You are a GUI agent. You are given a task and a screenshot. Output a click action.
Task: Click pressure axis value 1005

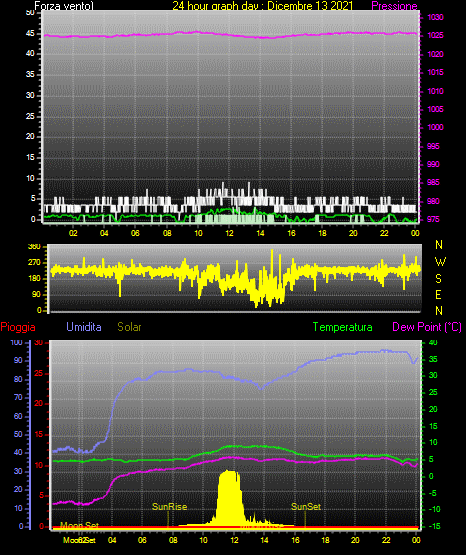click(435, 109)
